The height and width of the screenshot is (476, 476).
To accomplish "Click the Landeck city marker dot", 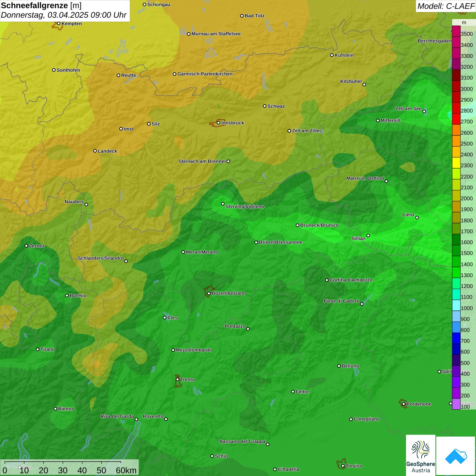I will 95,151.
